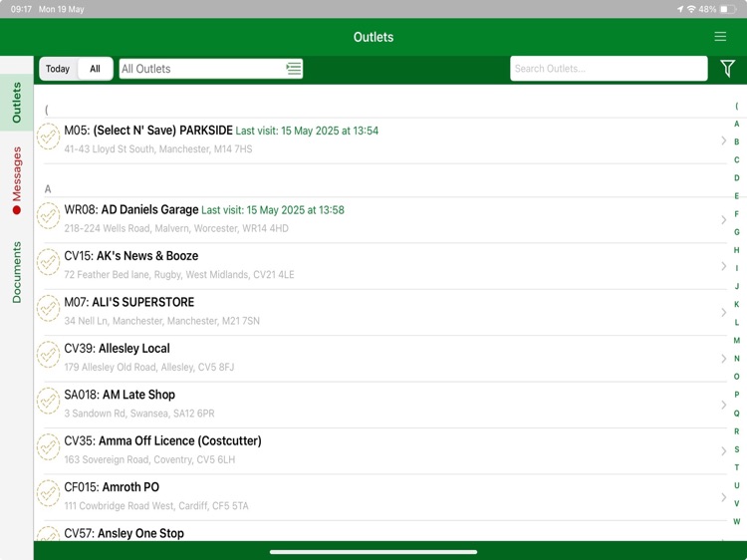Expand M05 PARKSIDE row chevron

point(724,140)
